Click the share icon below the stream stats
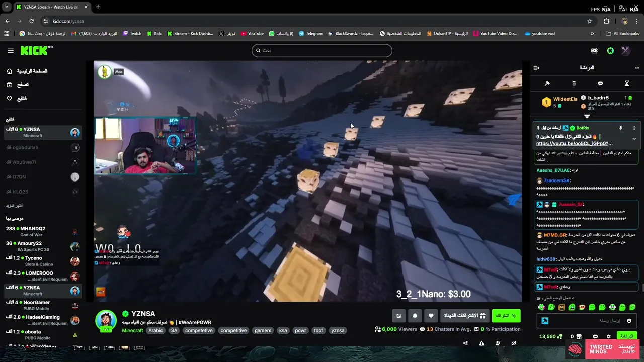Image resolution: width=644 pixels, height=362 pixels. tap(465, 343)
